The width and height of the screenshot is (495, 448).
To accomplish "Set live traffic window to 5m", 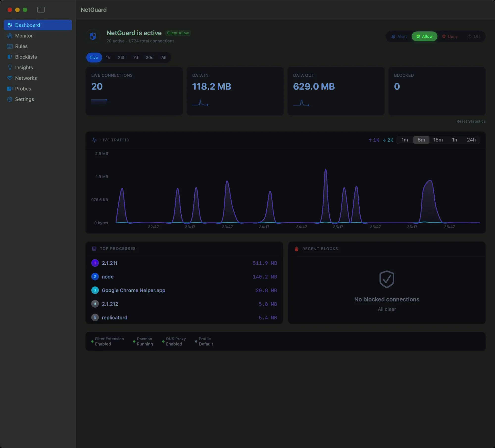I will click(421, 140).
